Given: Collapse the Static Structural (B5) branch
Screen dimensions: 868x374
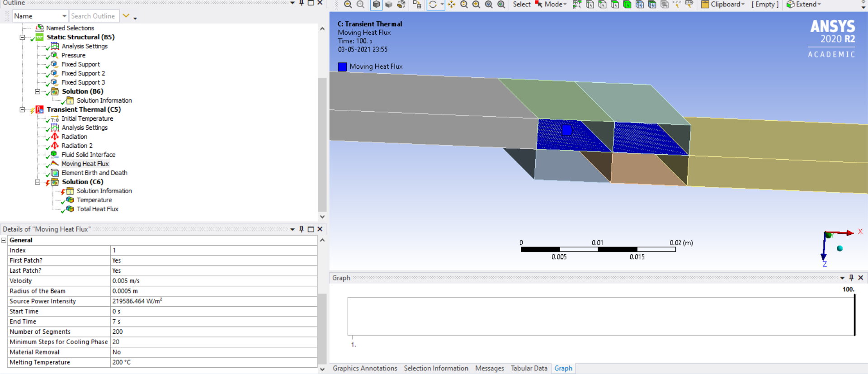Looking at the screenshot, I should (x=22, y=37).
